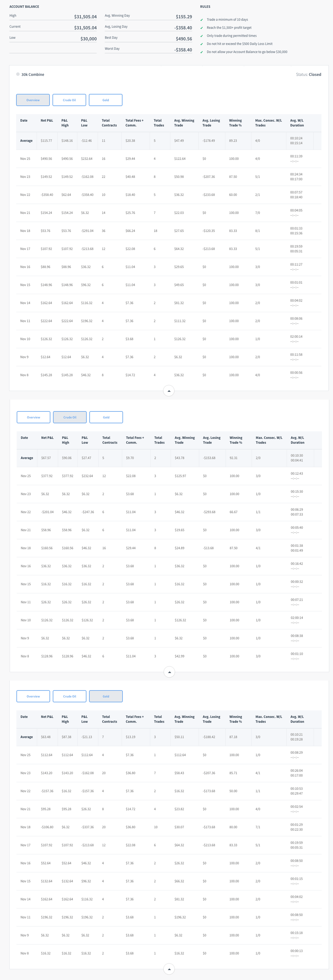Click the checkmark next to the $1,500+ profit target rule

(x=201, y=28)
